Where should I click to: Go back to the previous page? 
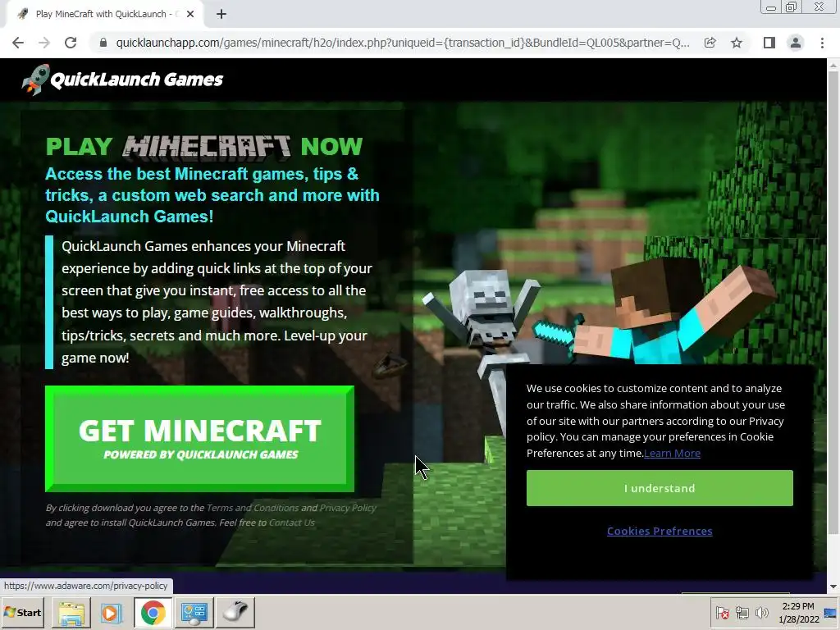pos(18,43)
